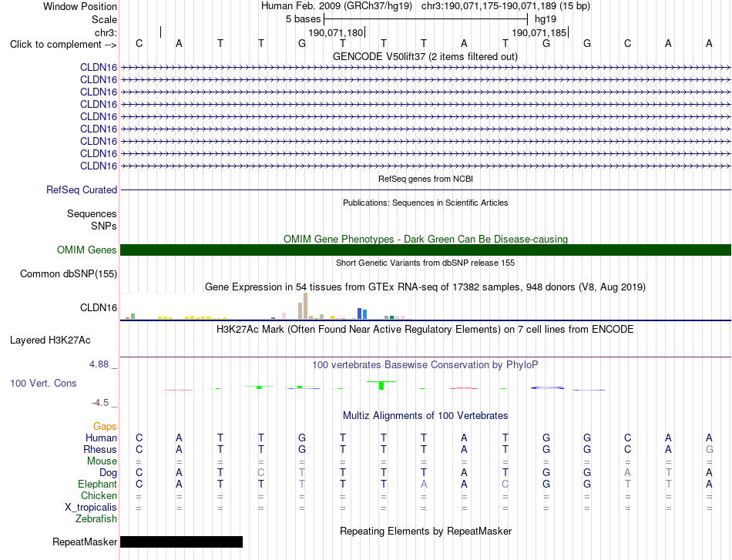Image resolution: width=732 pixels, height=560 pixels.
Task: Click the Mouse species label
Action: 102,461
